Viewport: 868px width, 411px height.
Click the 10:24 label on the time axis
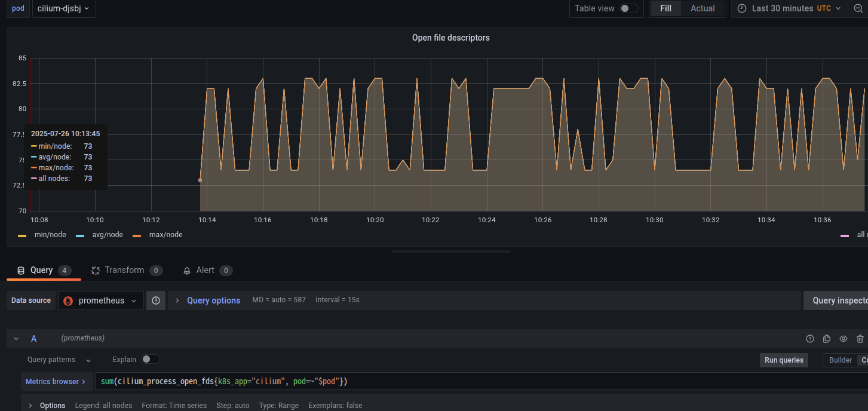(487, 220)
